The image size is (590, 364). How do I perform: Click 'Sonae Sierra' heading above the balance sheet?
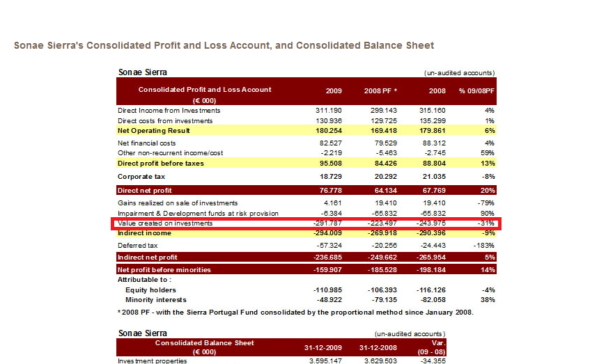pos(142,333)
